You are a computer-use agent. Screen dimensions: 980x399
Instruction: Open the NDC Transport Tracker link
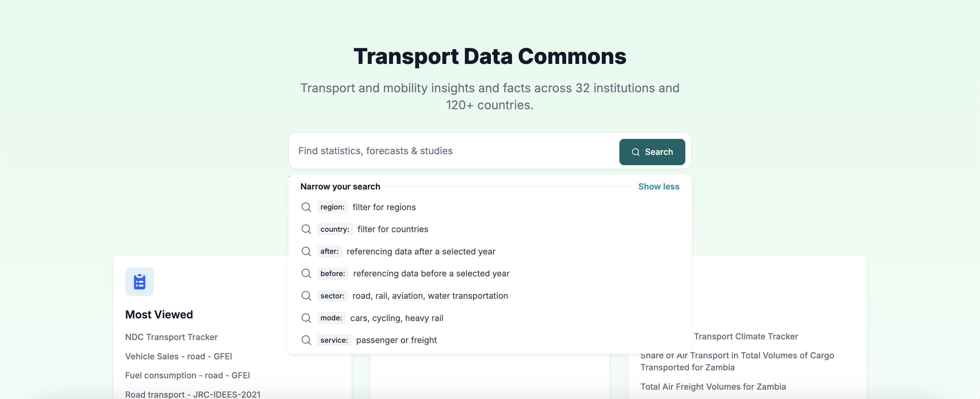(171, 337)
